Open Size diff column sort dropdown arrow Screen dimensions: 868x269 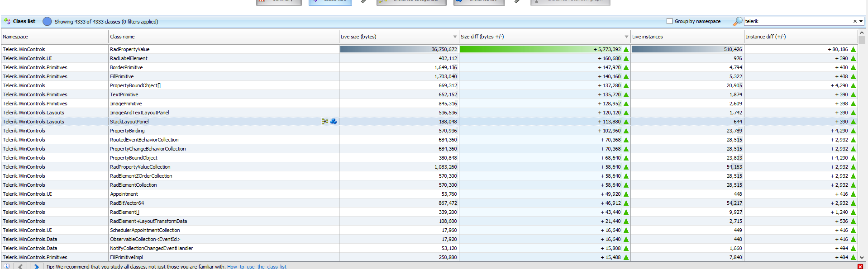626,37
